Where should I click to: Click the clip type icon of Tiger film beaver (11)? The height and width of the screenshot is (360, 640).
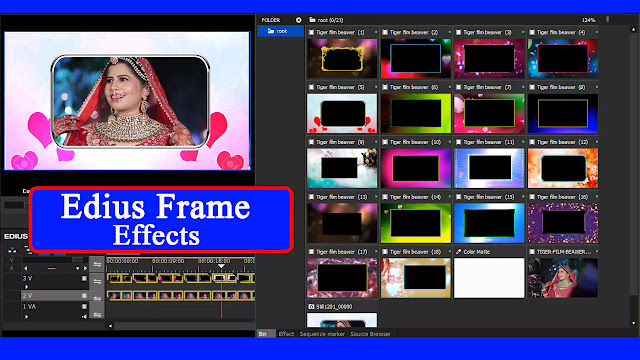[458, 142]
